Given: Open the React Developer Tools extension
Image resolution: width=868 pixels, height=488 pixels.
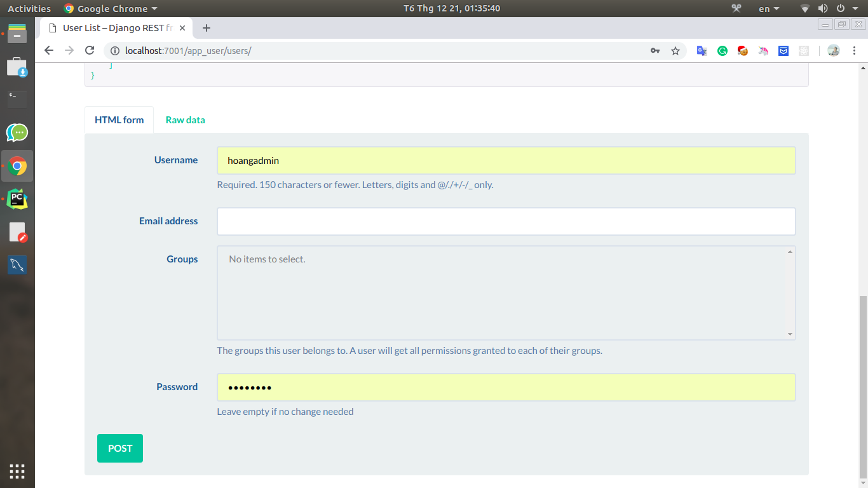Looking at the screenshot, I should pyautogui.click(x=804, y=51).
